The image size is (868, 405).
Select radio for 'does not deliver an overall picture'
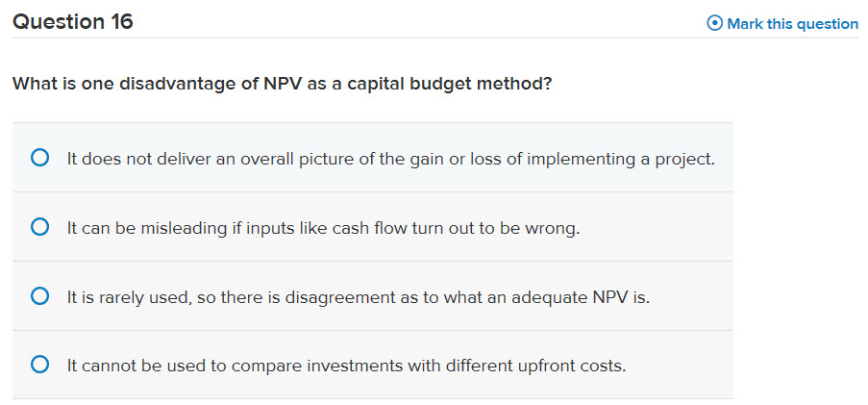pyautogui.click(x=39, y=158)
